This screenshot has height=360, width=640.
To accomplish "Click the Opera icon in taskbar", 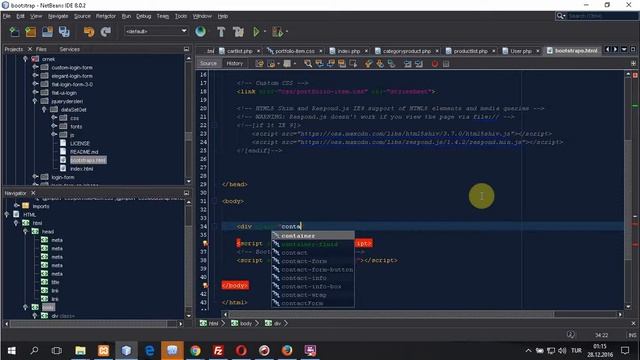I will click(241, 351).
